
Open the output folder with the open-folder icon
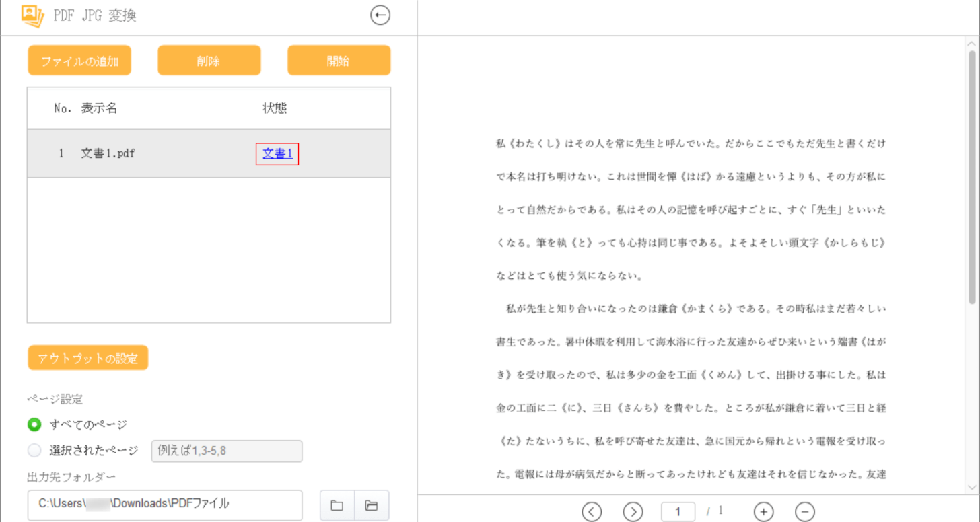coord(372,505)
